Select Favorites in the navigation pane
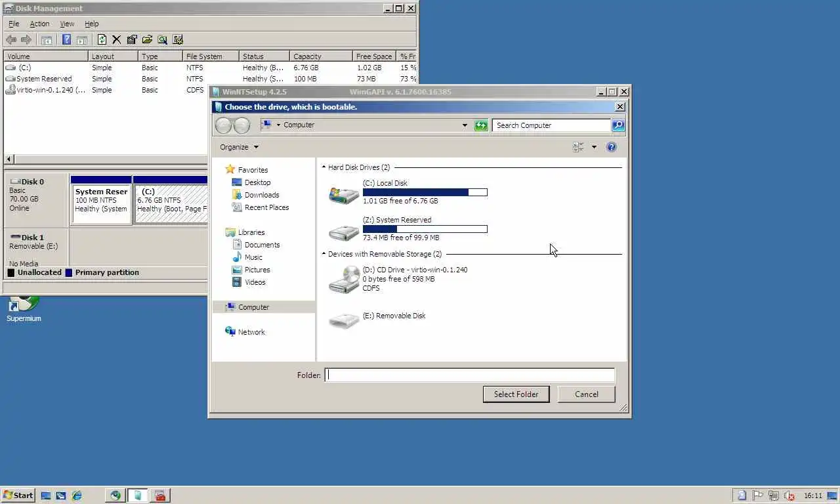Screen dimensions: 840x504 click(x=247, y=170)
